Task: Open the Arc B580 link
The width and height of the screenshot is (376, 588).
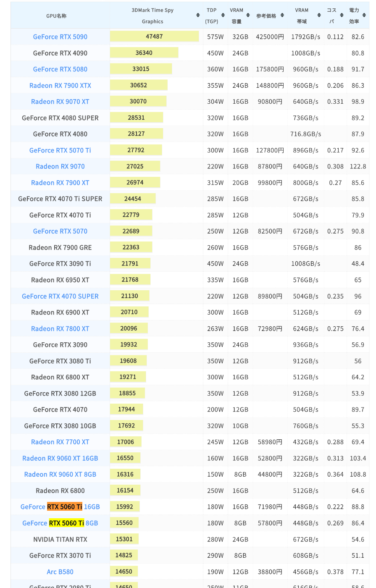Action: click(x=60, y=572)
